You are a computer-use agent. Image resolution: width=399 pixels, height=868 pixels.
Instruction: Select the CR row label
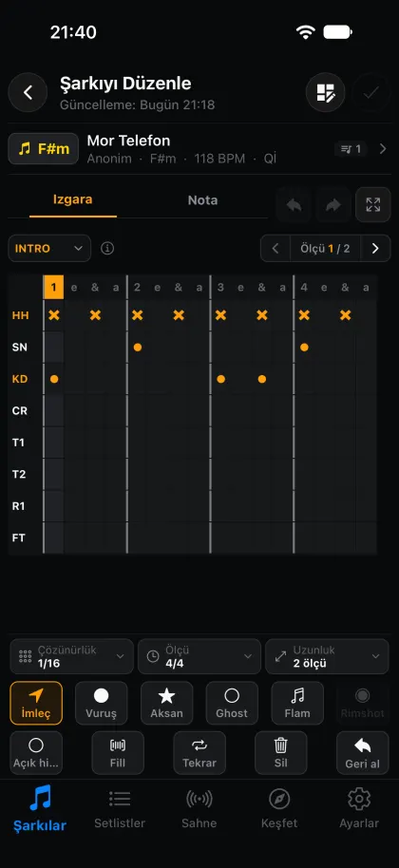[x=20, y=411]
